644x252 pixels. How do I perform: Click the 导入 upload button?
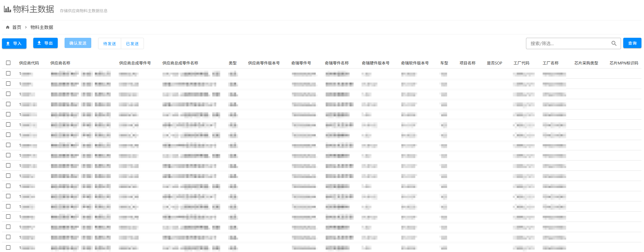14,43
